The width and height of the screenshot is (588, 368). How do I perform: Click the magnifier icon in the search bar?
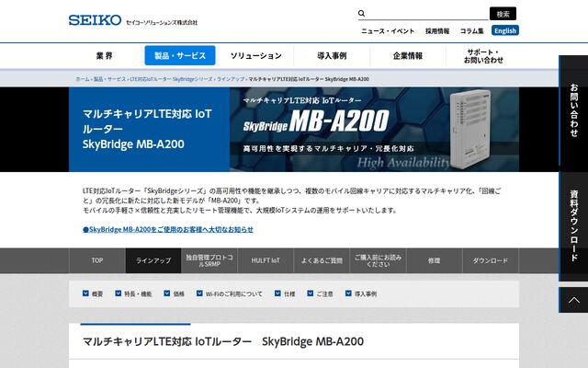(361, 14)
